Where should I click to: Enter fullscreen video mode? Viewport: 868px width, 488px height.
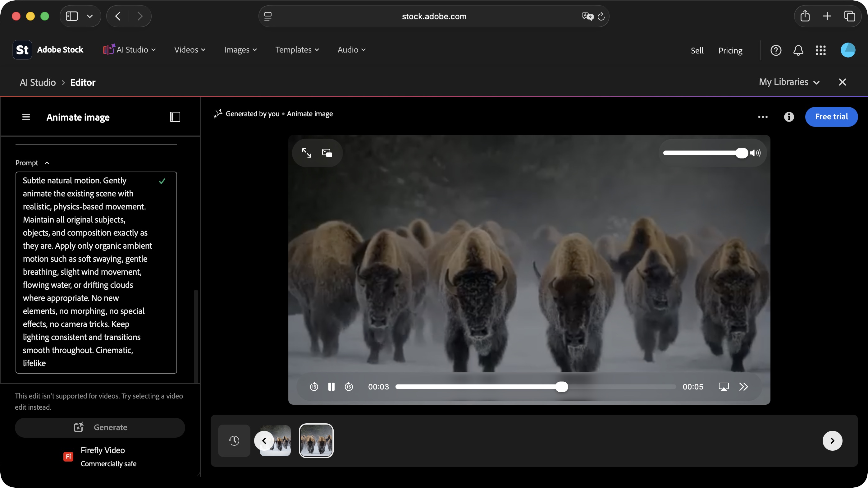306,153
